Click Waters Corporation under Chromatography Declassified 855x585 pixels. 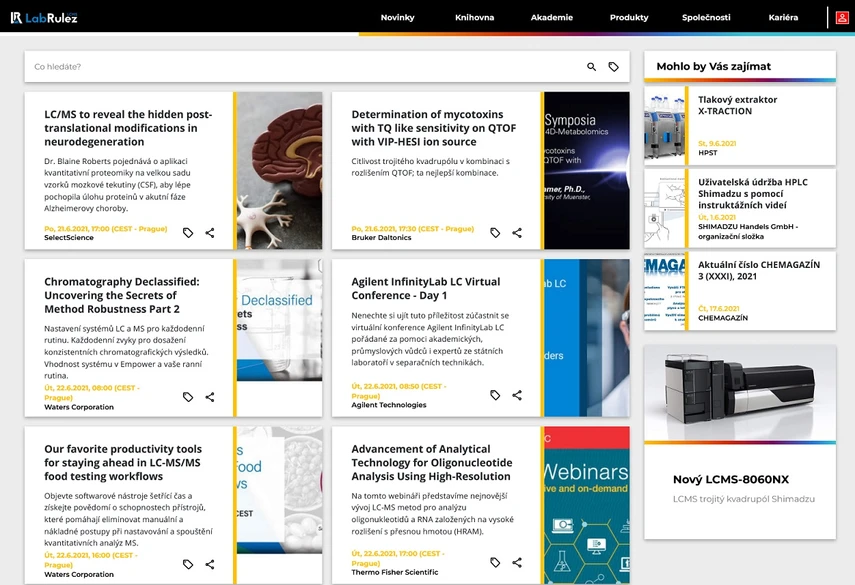click(79, 407)
